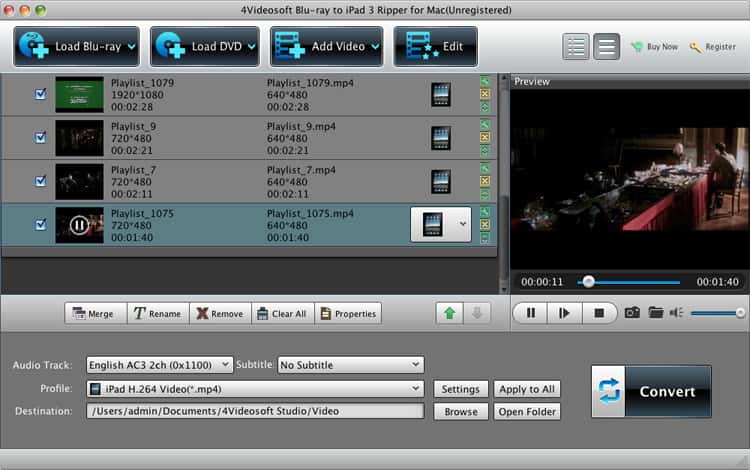
Task: Uncheck the Playlist_9 checkbox
Action: [41, 138]
